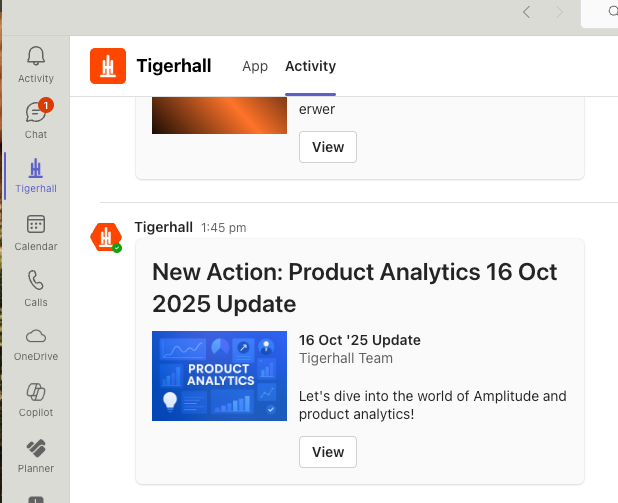
Task: Click '16 Oct '25 Update' title text
Action: coord(359,340)
